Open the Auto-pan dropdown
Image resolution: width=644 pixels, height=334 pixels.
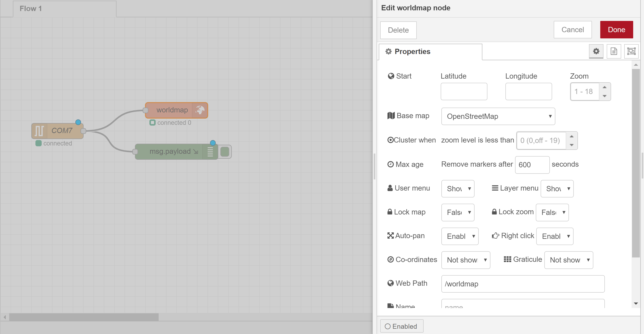460,236
